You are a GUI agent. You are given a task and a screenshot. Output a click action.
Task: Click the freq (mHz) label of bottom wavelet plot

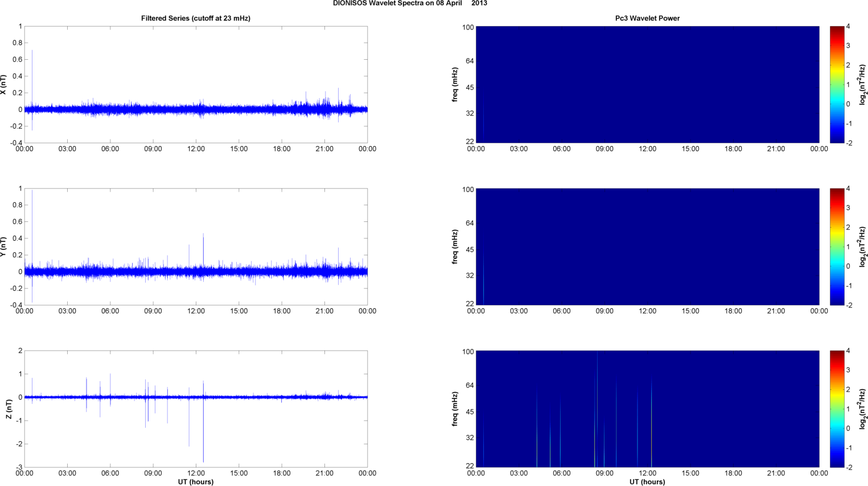click(x=455, y=409)
